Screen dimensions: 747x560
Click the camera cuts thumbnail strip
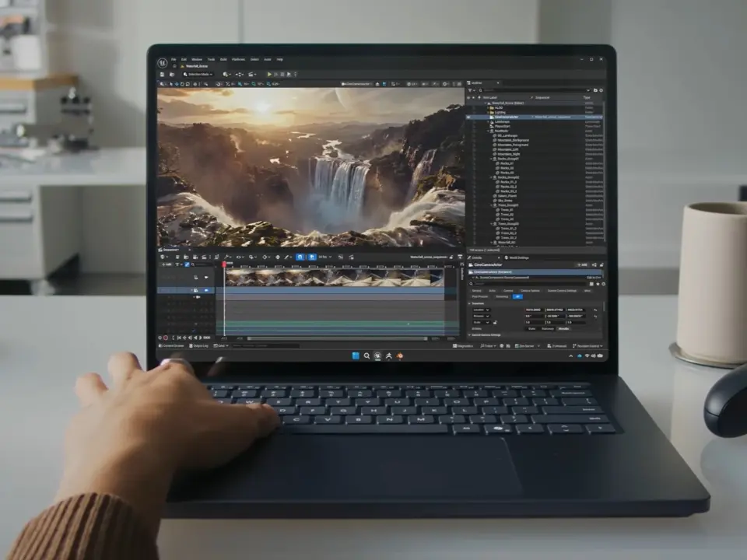pyautogui.click(x=335, y=277)
